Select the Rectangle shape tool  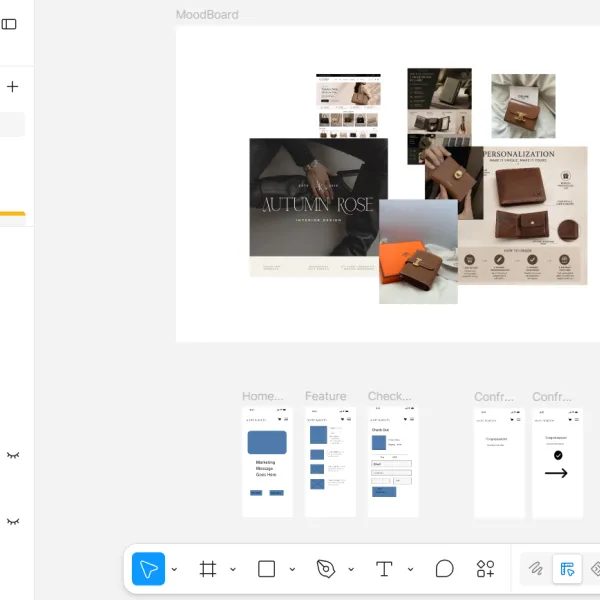pyautogui.click(x=266, y=569)
